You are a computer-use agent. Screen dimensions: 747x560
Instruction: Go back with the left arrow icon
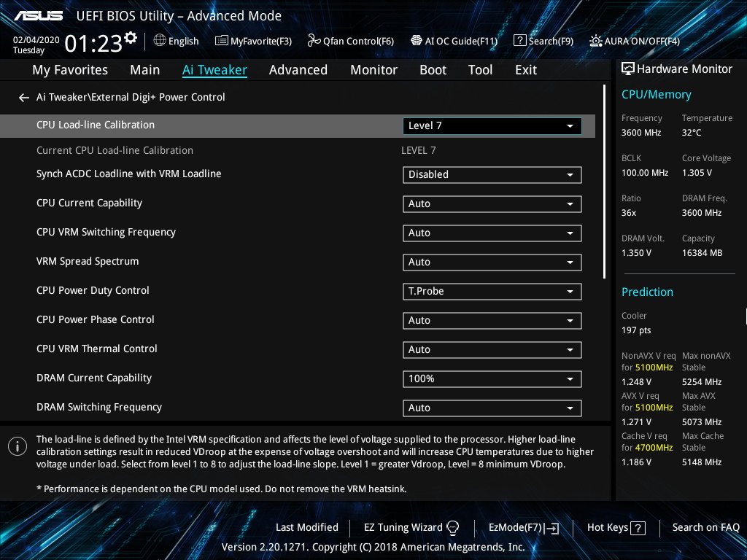click(x=24, y=98)
